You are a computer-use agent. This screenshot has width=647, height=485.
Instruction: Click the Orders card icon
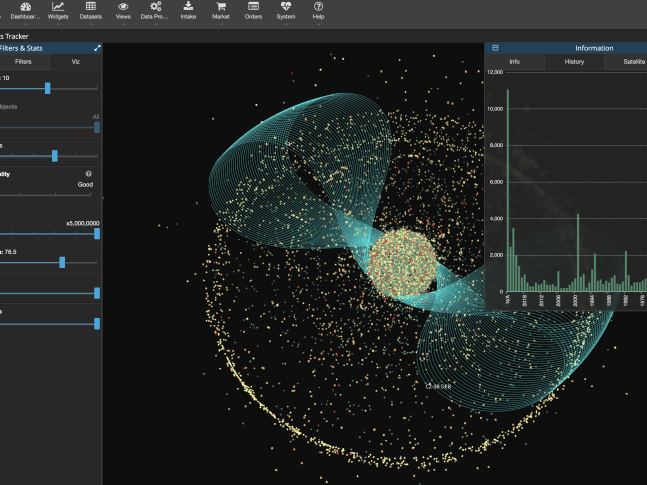point(254,7)
